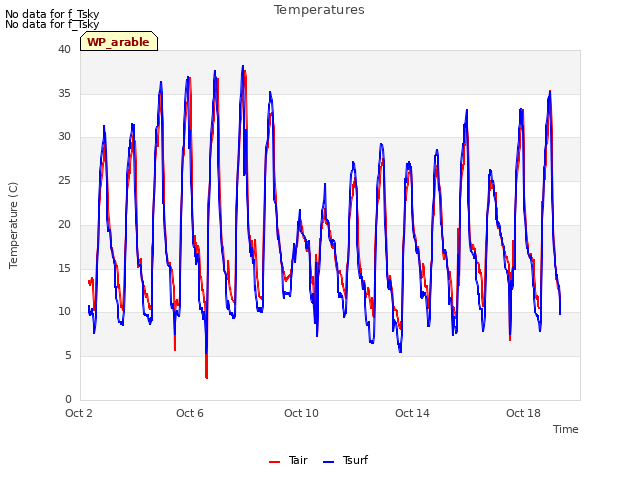Click the first 'No data for f_Tsky' message

[x=52, y=14]
